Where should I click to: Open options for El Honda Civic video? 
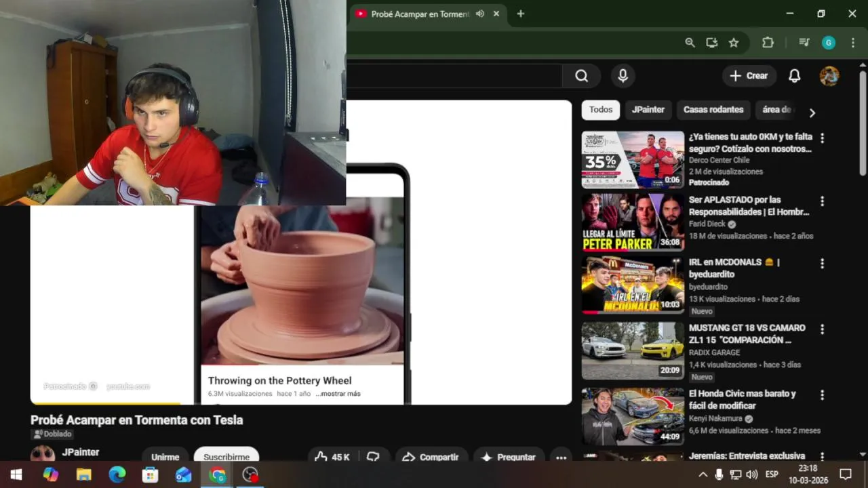pyautogui.click(x=822, y=395)
